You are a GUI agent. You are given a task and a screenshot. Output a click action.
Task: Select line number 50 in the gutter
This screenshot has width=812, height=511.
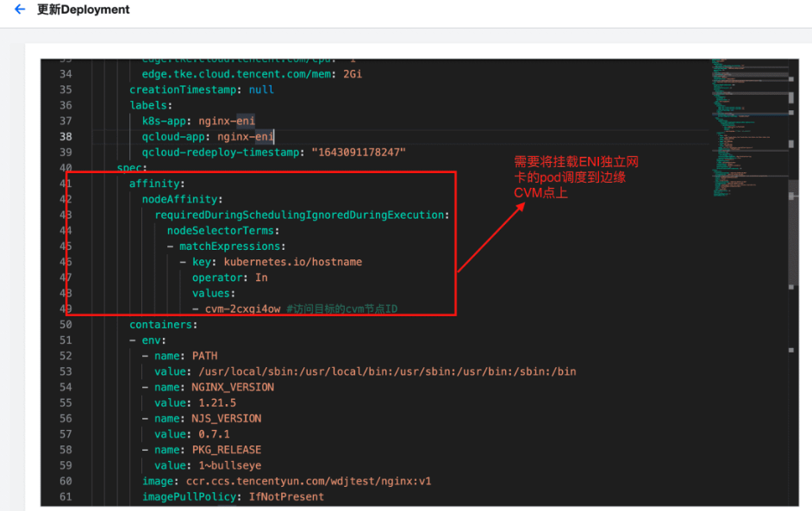point(66,325)
